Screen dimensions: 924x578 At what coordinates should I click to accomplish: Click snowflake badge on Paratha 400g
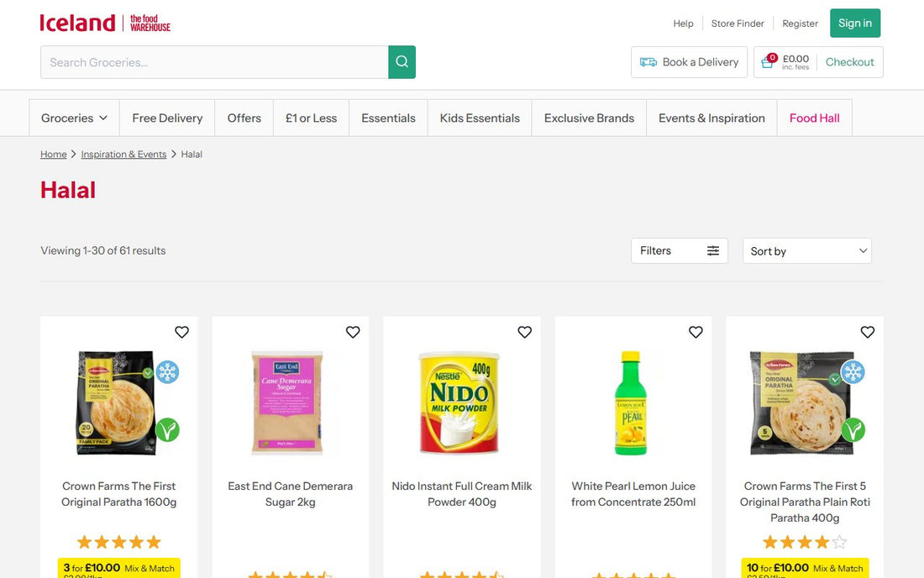(x=853, y=372)
